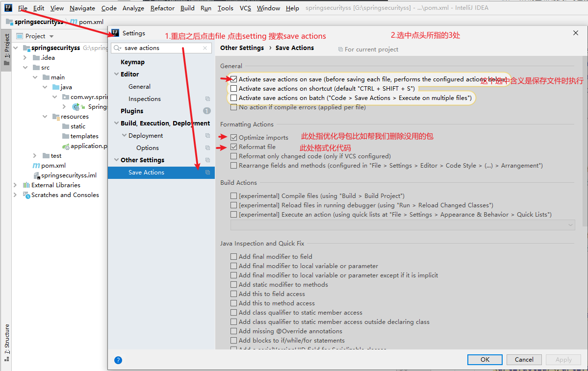Click the java source folder icon
The width and height of the screenshot is (588, 371).
(x=56, y=87)
